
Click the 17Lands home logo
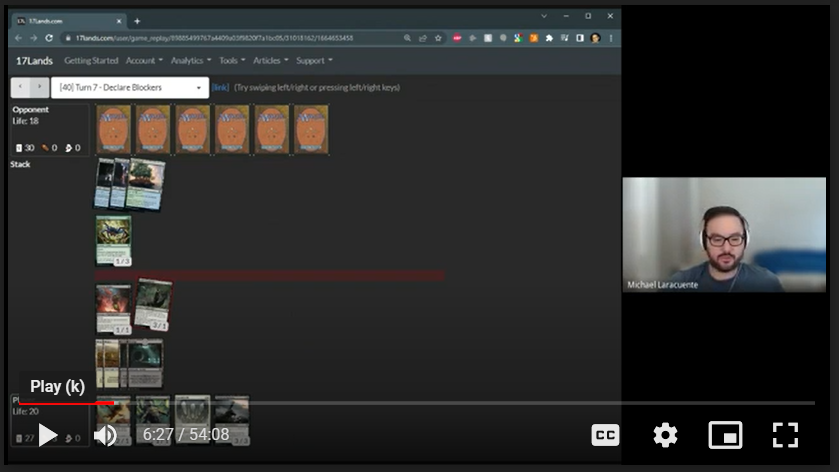point(34,61)
